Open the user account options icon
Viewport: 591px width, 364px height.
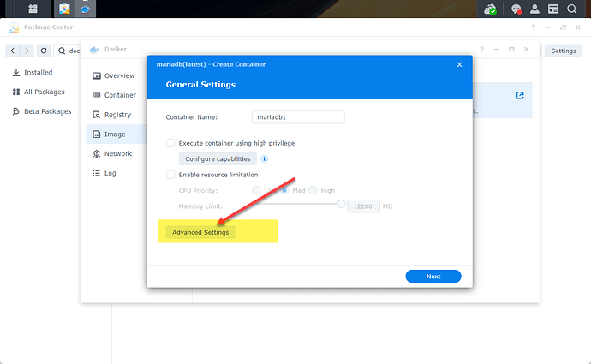[534, 9]
